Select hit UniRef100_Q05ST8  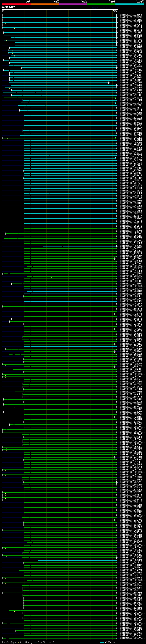click(x=131, y=196)
